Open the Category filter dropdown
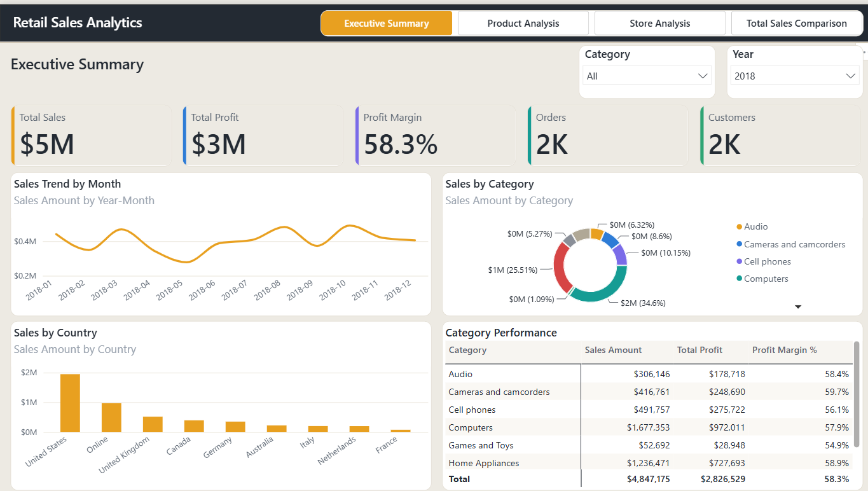 pos(647,76)
